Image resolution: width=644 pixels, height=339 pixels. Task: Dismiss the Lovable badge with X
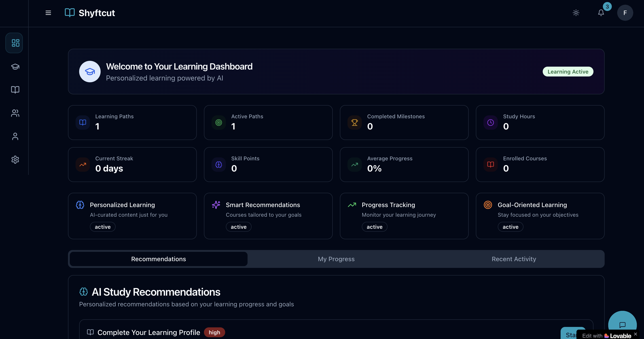(635, 334)
